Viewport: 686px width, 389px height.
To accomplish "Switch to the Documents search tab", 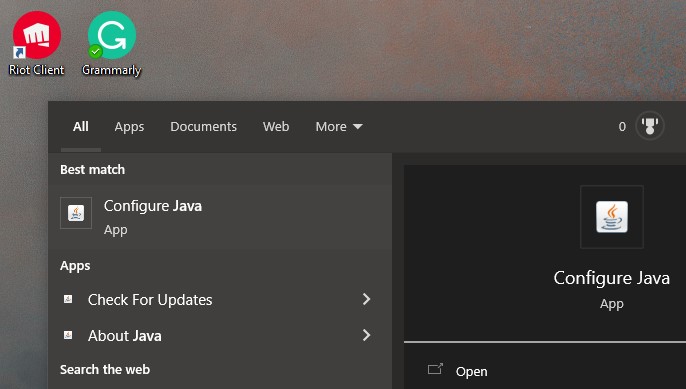I will 203,126.
